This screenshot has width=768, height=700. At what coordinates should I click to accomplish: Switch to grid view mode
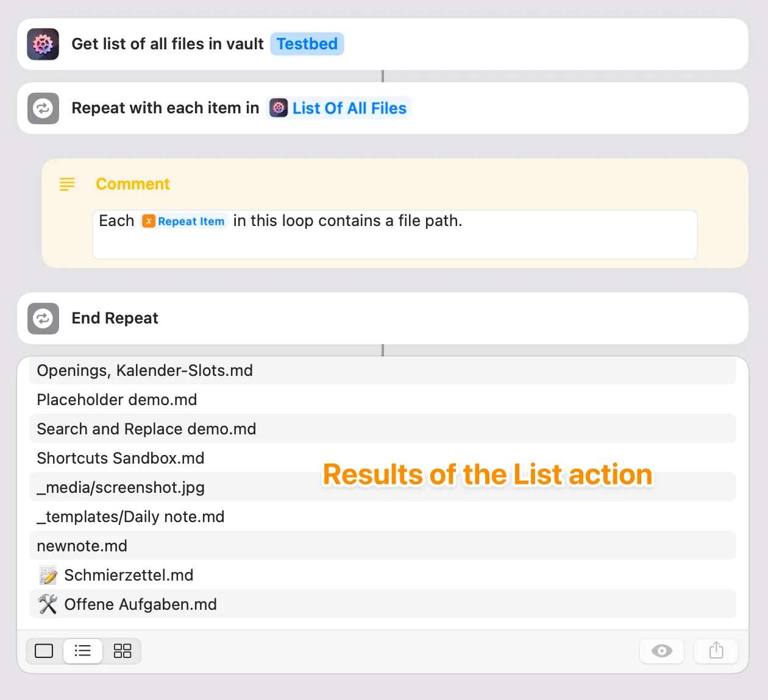coord(122,651)
